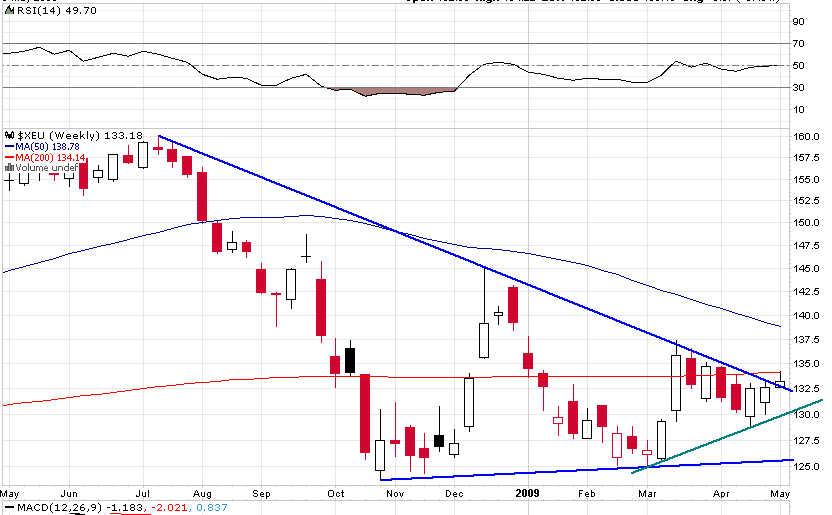Click the shaded oversold area on RSI panel

pos(393,91)
